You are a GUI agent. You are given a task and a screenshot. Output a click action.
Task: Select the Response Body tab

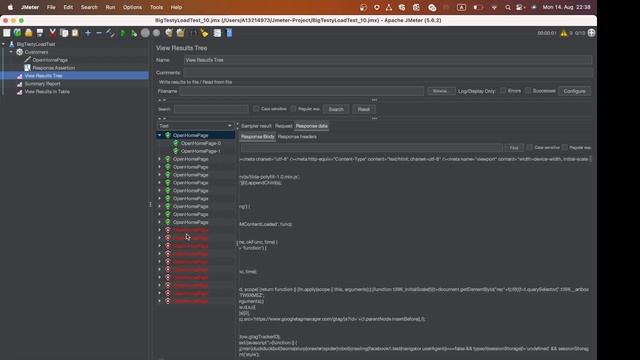point(258,137)
